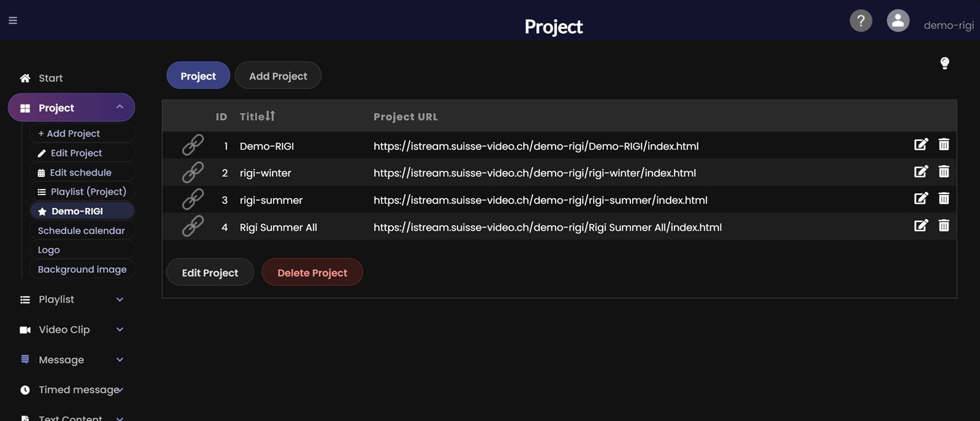Click the link icon for Demo-RIGI
The width and height of the screenshot is (980, 421).
(193, 145)
